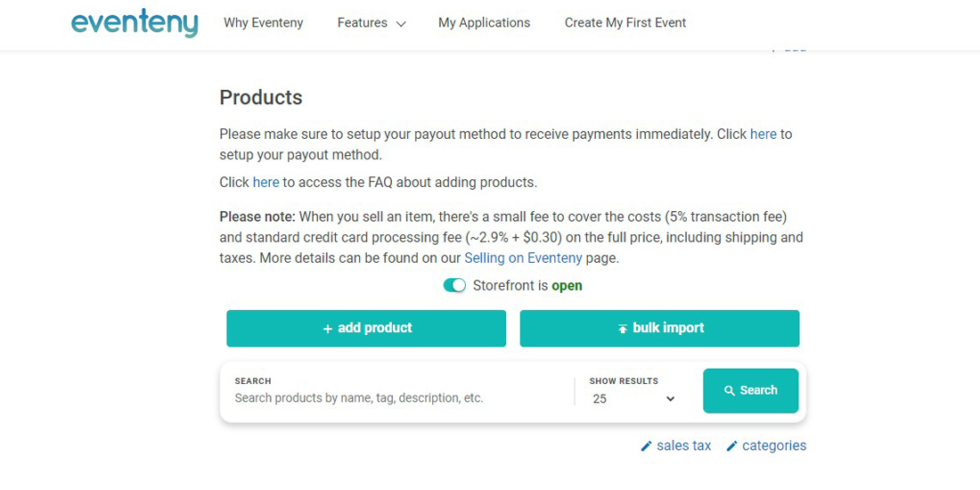Image resolution: width=980 pixels, height=490 pixels.
Task: Click the plus icon on add product
Action: (x=327, y=329)
